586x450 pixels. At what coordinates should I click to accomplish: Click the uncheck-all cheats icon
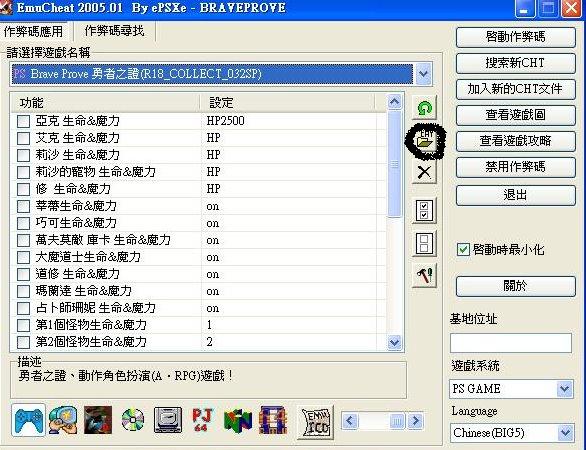(x=424, y=243)
